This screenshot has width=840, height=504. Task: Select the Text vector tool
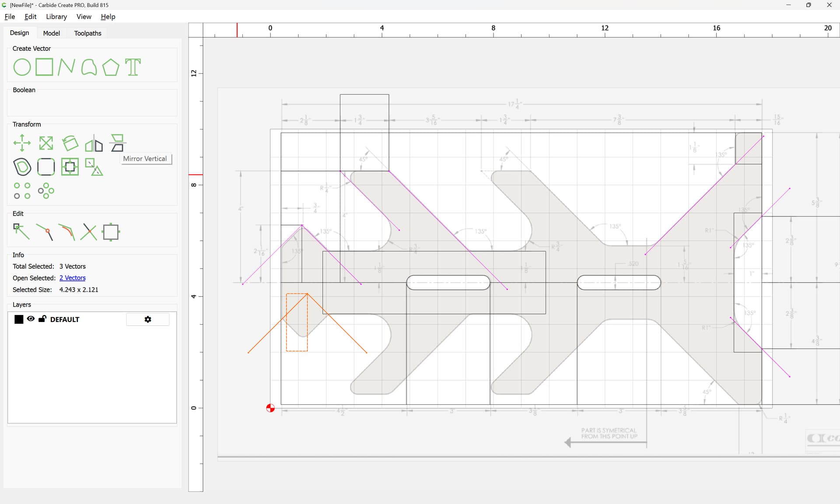coord(133,67)
